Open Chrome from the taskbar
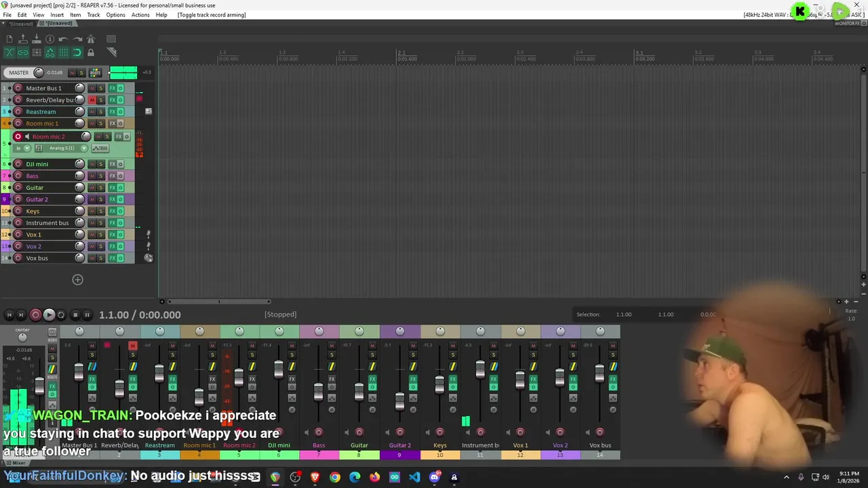 coord(335,477)
